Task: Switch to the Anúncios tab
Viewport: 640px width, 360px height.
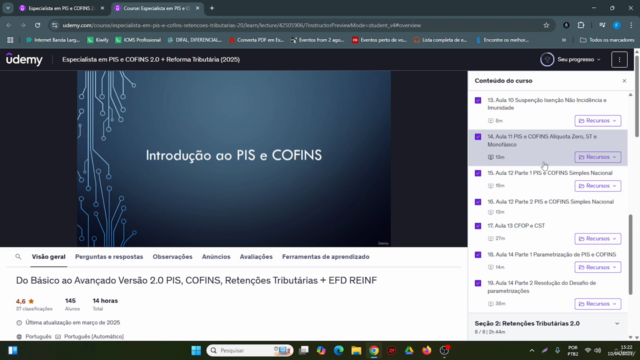Action: point(216,257)
